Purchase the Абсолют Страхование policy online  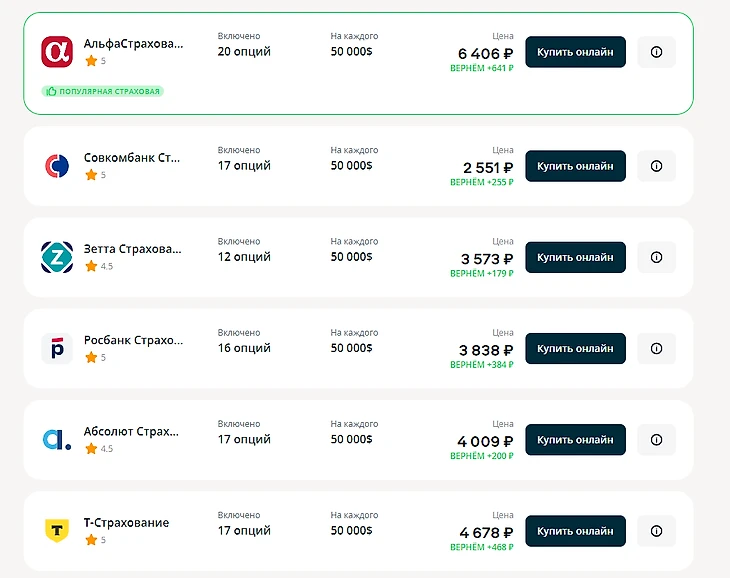click(575, 439)
